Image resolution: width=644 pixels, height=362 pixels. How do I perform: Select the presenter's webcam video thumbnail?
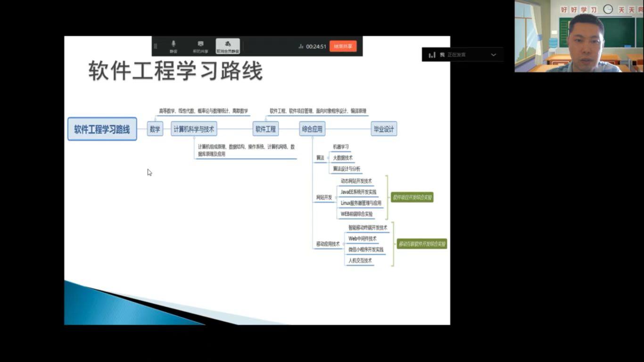point(579,36)
